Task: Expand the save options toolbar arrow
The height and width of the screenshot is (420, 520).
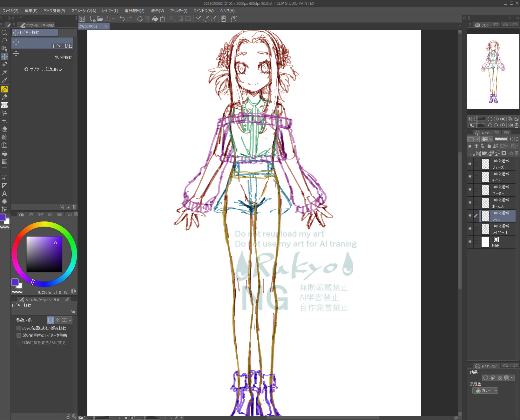Action: pyautogui.click(x=113, y=19)
